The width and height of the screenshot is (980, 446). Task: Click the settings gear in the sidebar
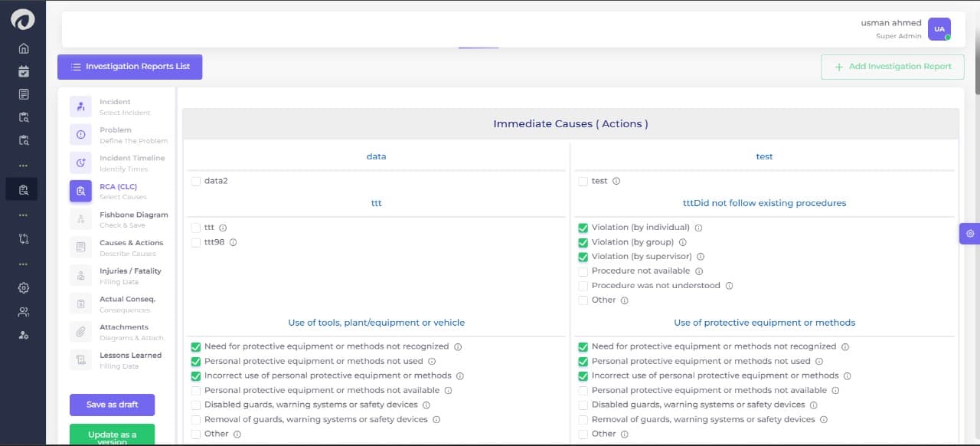(x=23, y=287)
